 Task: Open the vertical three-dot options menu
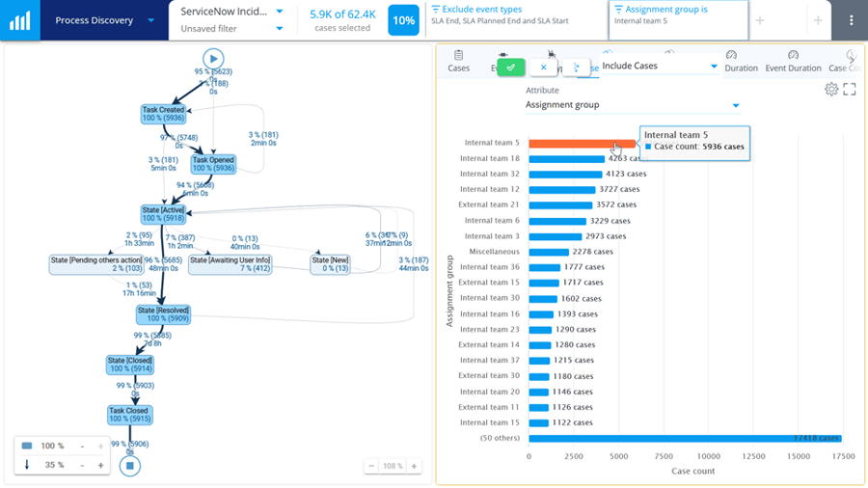pyautogui.click(x=852, y=20)
